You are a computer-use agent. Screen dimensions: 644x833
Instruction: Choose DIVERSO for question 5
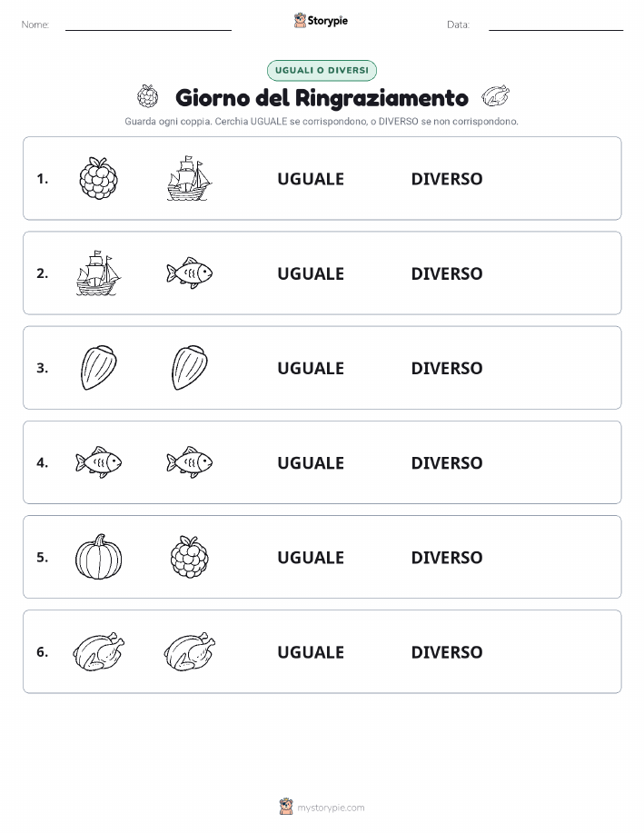(446, 557)
